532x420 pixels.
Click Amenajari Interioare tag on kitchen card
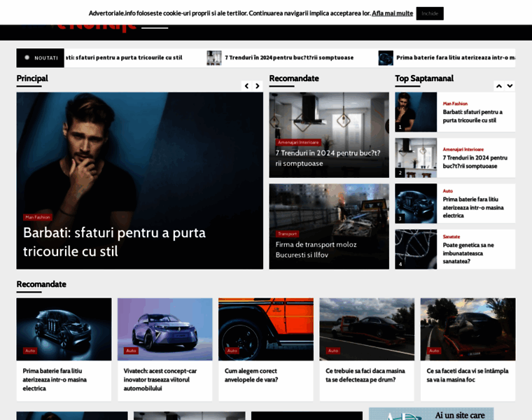click(298, 143)
